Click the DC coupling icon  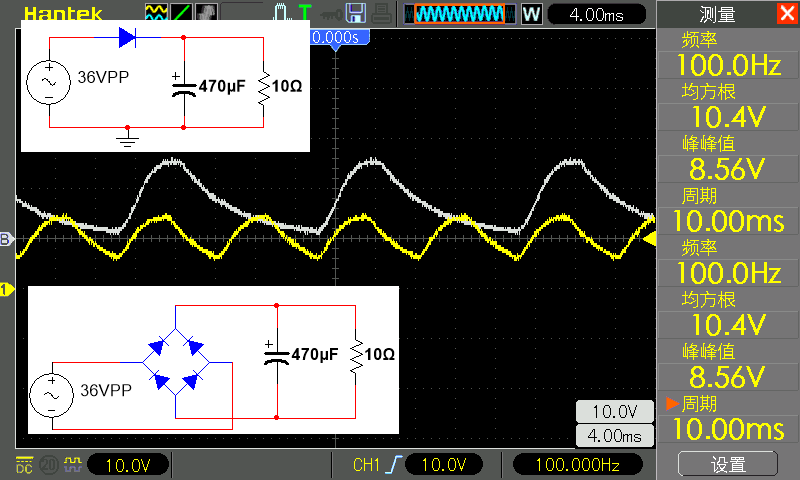[24, 465]
